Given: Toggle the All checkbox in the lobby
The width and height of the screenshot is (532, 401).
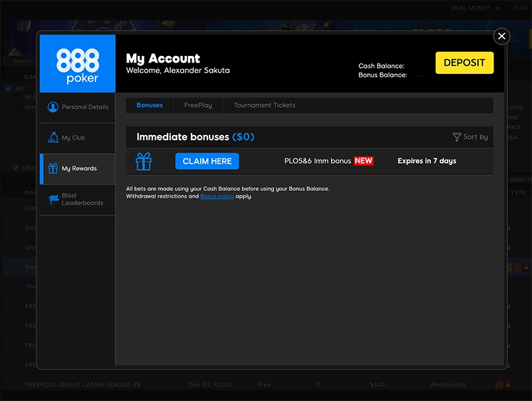Looking at the screenshot, I should coord(9,88).
